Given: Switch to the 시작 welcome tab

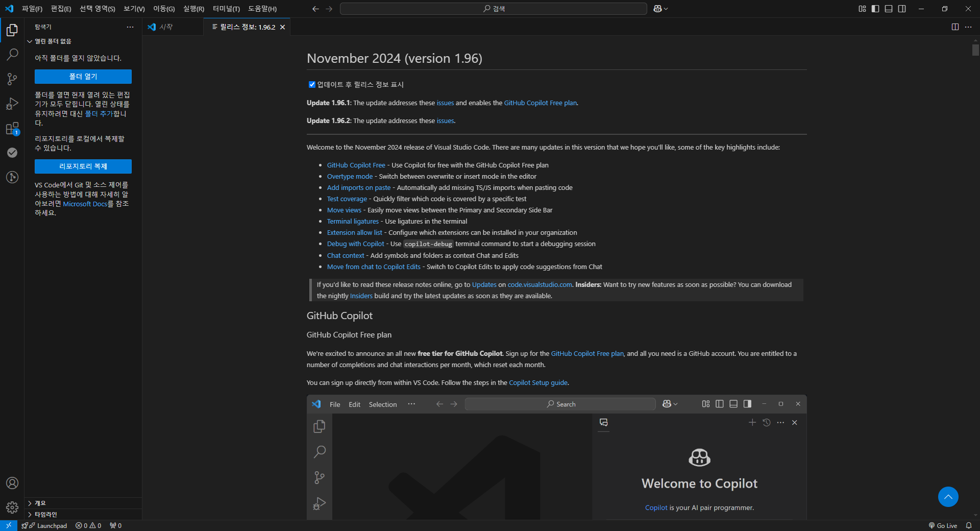Looking at the screenshot, I should click(x=173, y=27).
